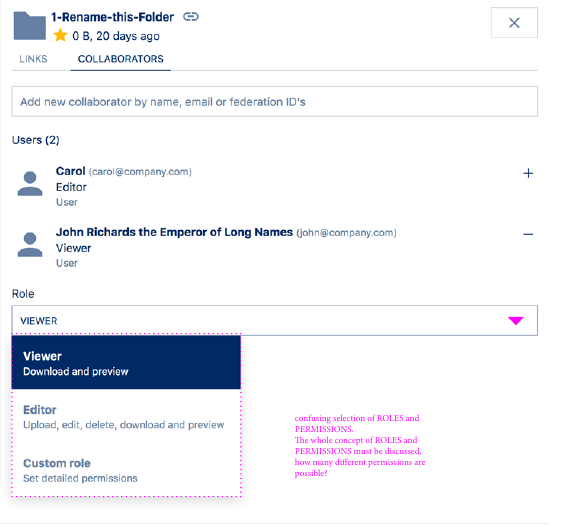Viewport: 564px width, 527px height.
Task: Select the Custom role option
Action: (126, 470)
